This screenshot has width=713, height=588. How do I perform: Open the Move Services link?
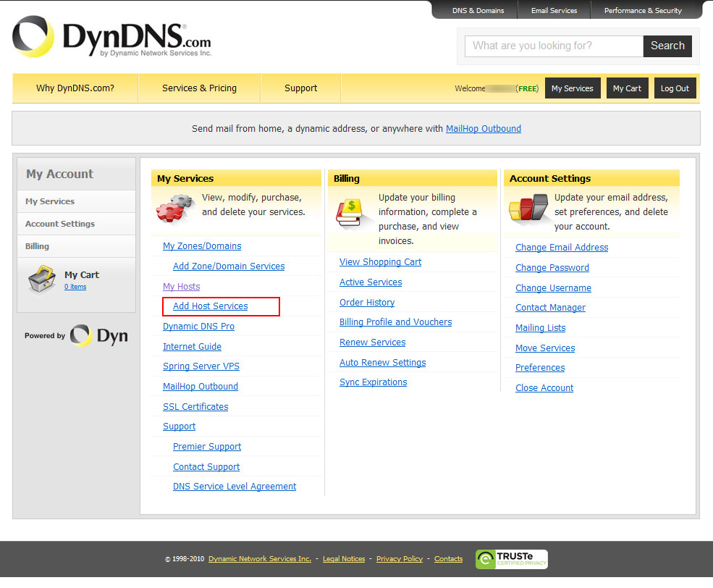pyautogui.click(x=545, y=348)
